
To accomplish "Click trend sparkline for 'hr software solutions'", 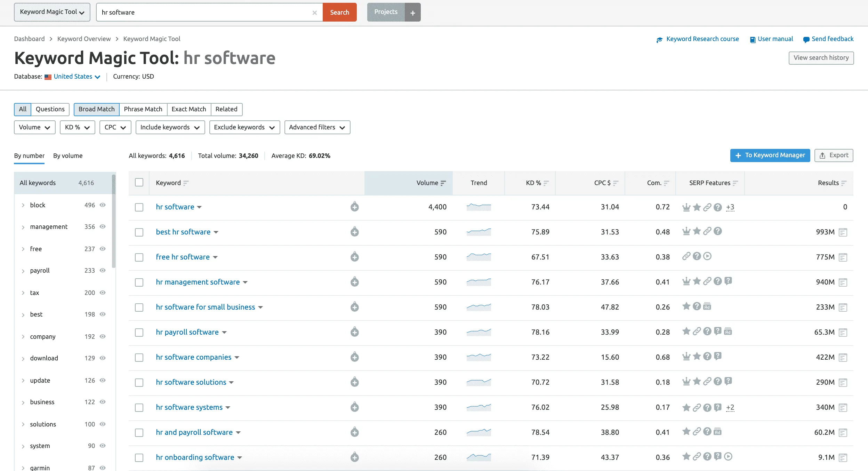I will click(479, 382).
